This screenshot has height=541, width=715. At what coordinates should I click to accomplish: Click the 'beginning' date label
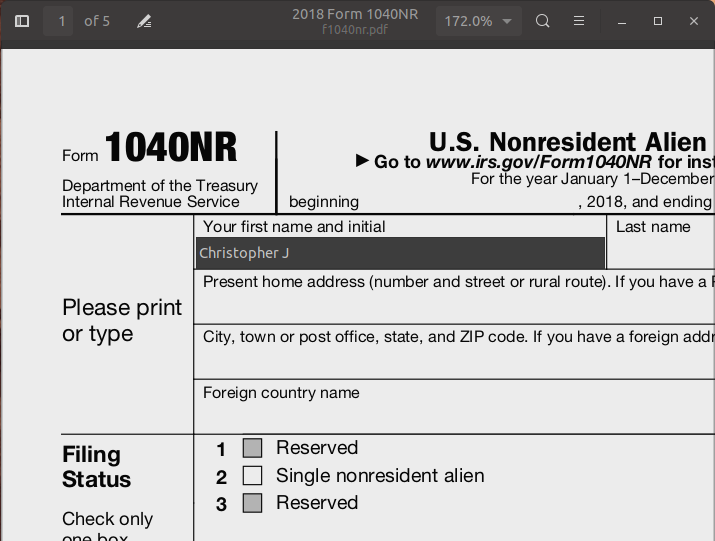324,202
